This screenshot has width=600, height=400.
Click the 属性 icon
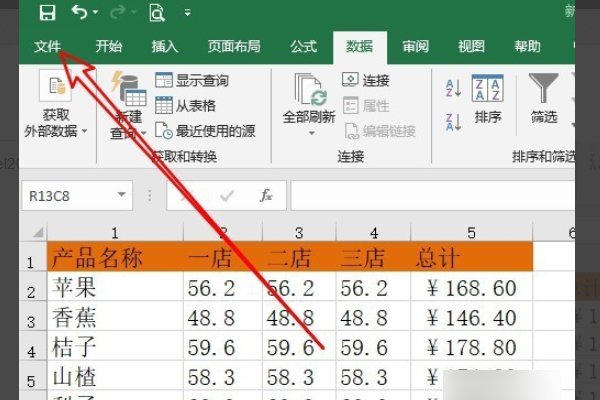pos(351,105)
